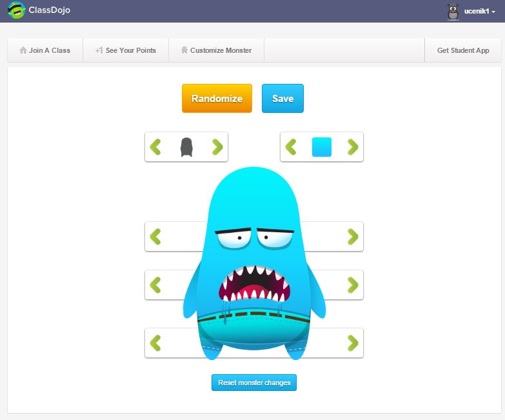Click the Get Student App link
Screen dimensions: 505x420
pyautogui.click(x=462, y=50)
